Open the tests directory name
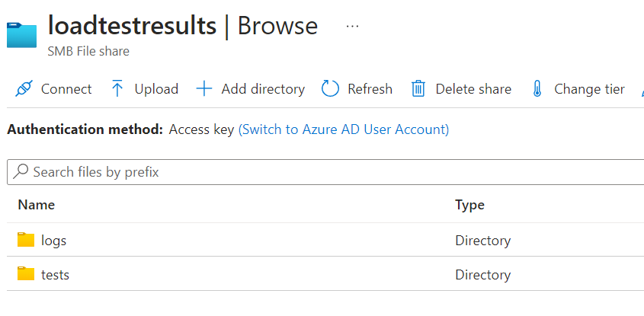644x316 pixels. [x=56, y=274]
